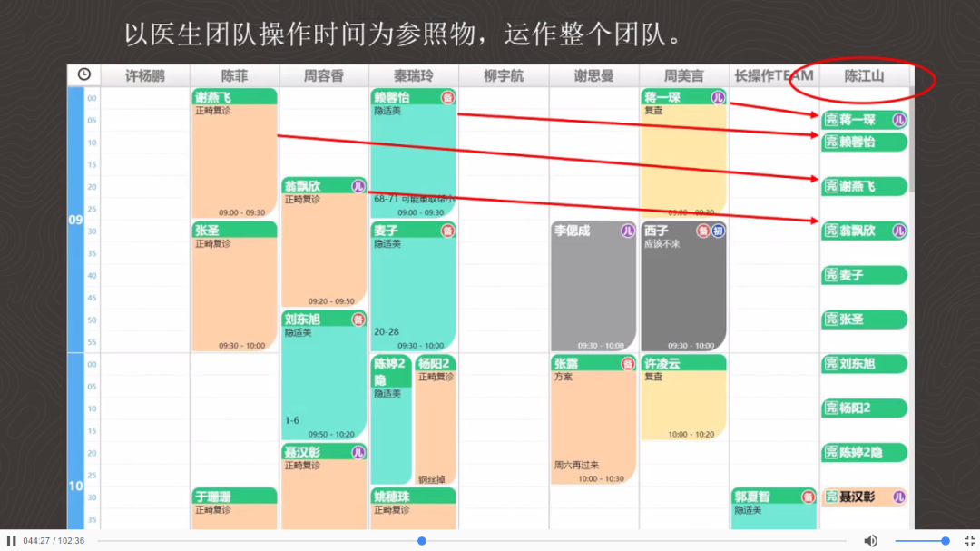
Task: Seek on the video progress bar
Action: click(472, 540)
